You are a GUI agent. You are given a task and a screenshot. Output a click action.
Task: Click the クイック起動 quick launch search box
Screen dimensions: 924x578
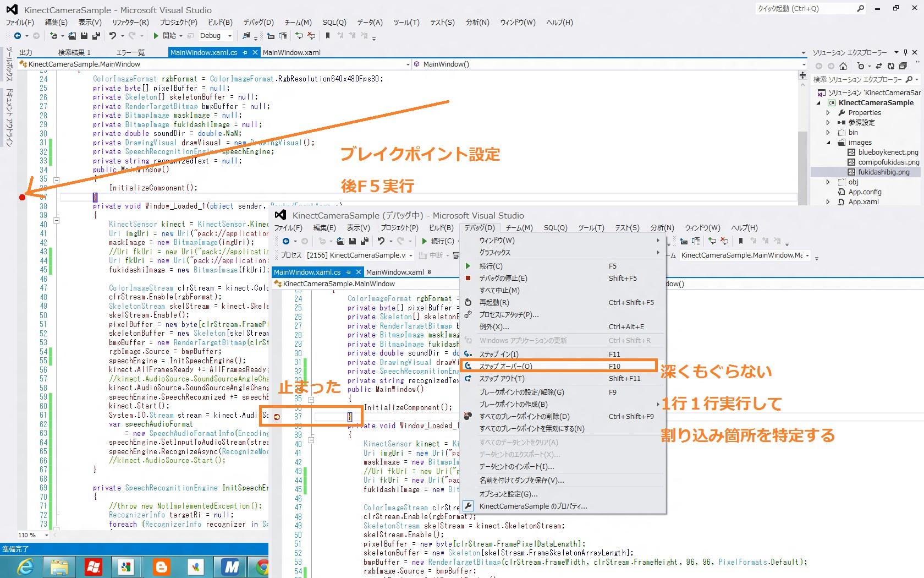click(811, 9)
